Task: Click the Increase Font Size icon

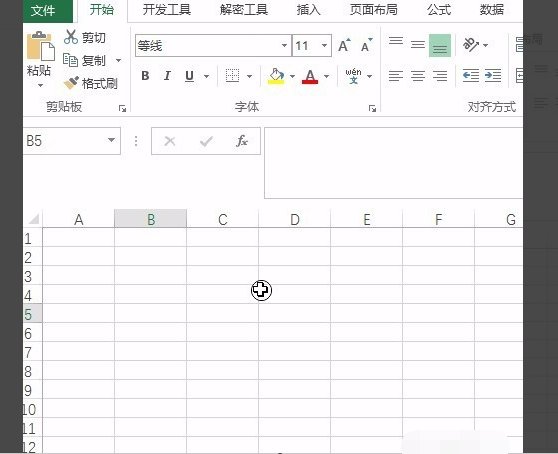Action: 344,45
